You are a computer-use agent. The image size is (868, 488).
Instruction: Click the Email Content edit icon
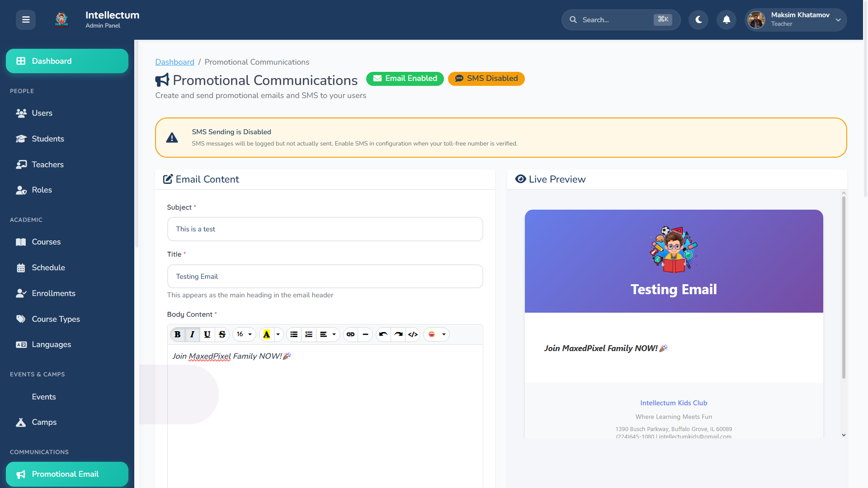click(x=168, y=179)
